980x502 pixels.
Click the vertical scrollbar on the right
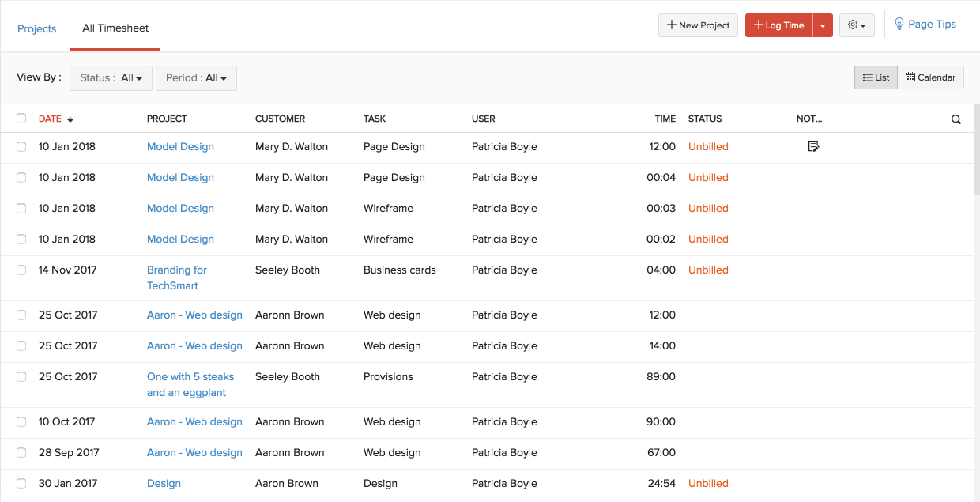click(x=976, y=150)
